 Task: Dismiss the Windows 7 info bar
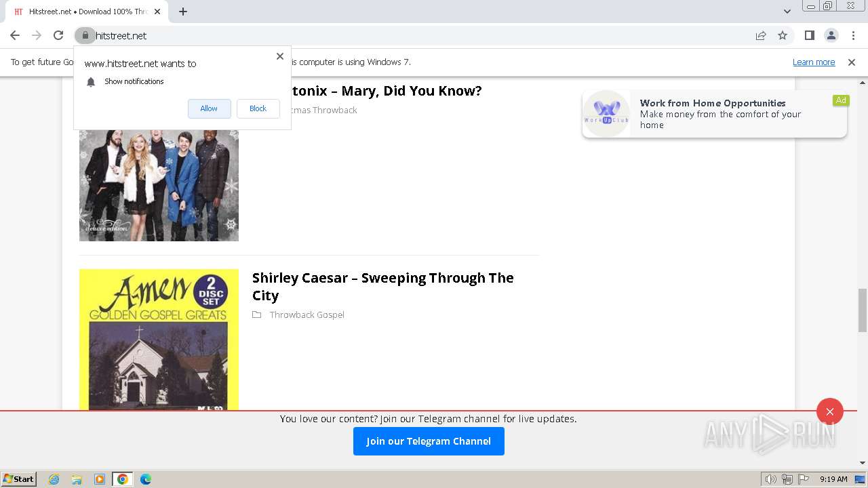[x=852, y=62]
